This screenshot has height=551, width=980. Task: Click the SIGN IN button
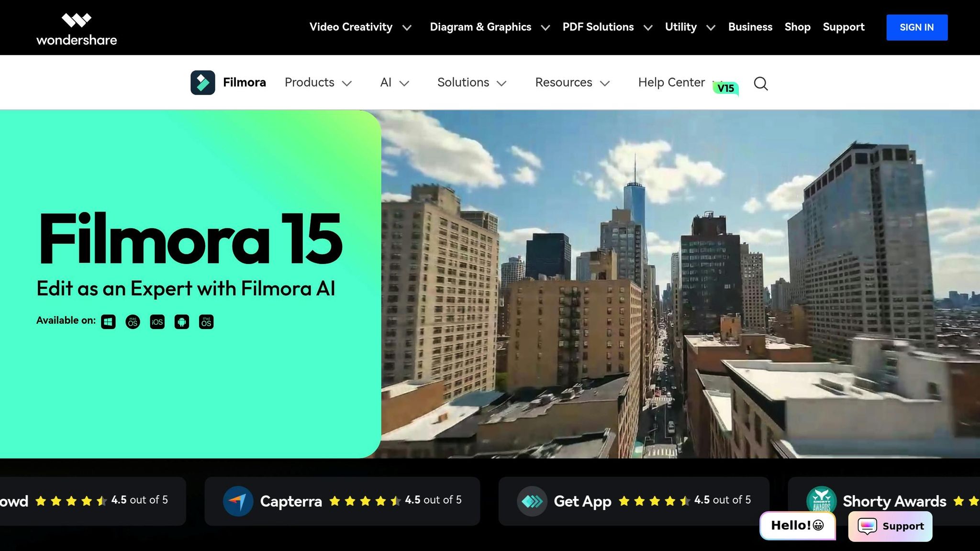click(917, 27)
